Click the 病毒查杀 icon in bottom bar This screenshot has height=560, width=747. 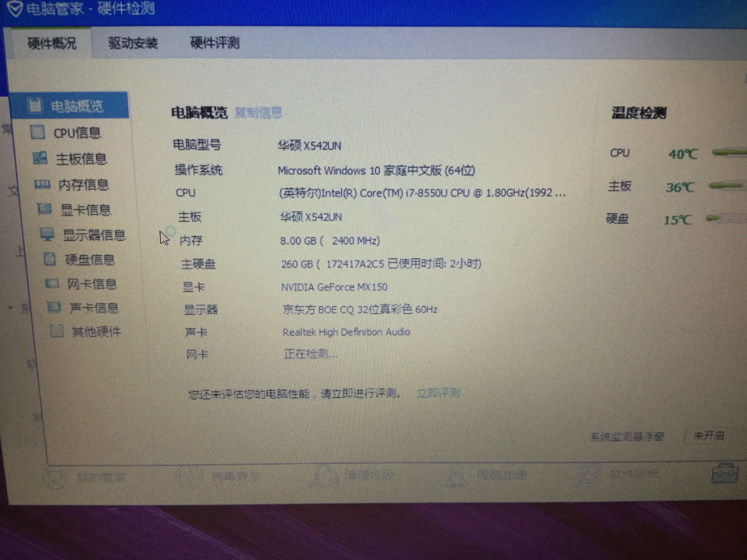point(188,476)
